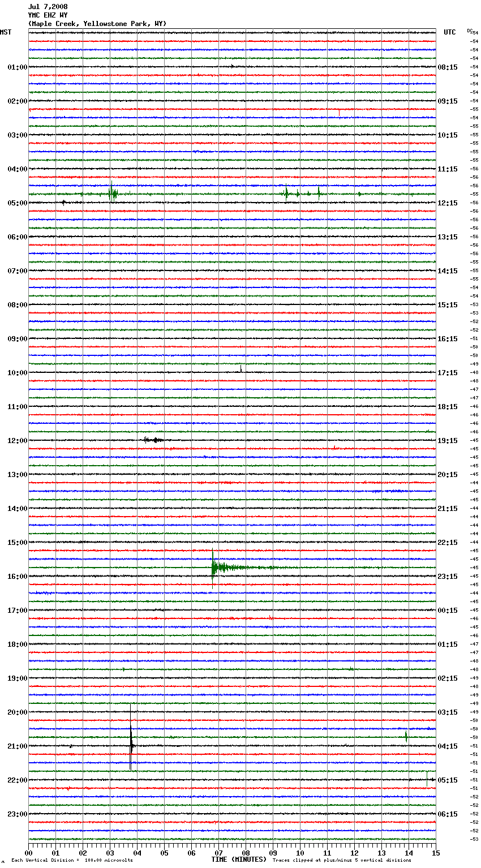The width and height of the screenshot is (481, 868).
Task: Click the '06:15' UTC time label
Action: point(448,814)
